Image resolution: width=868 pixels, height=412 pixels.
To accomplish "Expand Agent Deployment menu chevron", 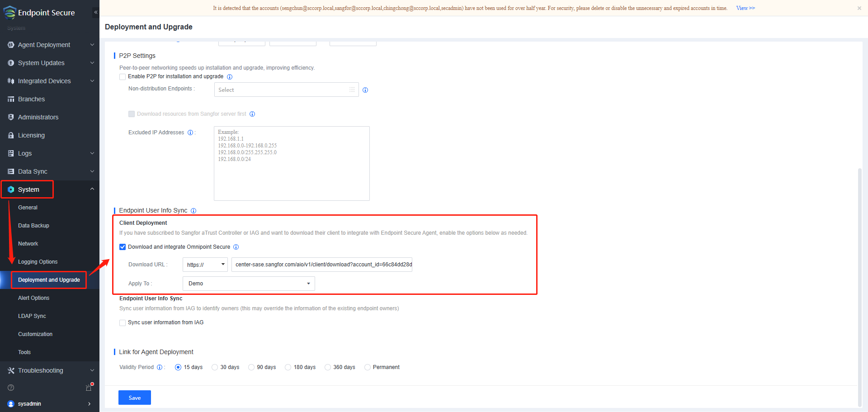I will click(92, 45).
